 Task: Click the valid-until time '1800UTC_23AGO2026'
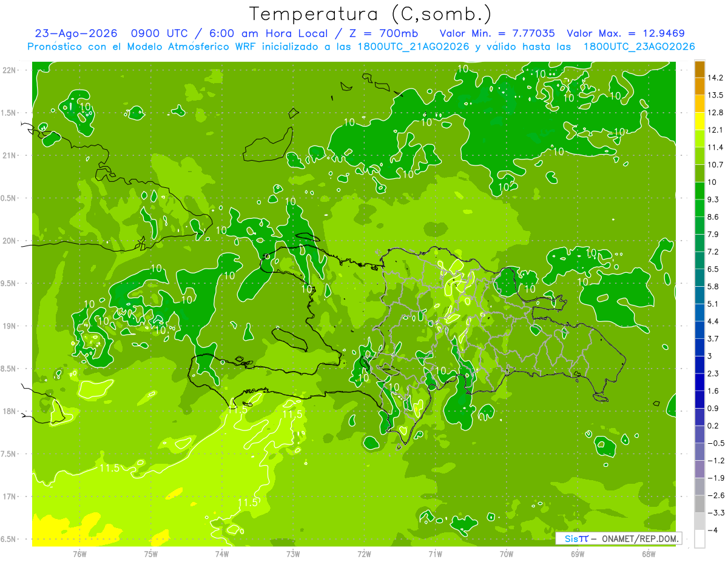(x=639, y=47)
